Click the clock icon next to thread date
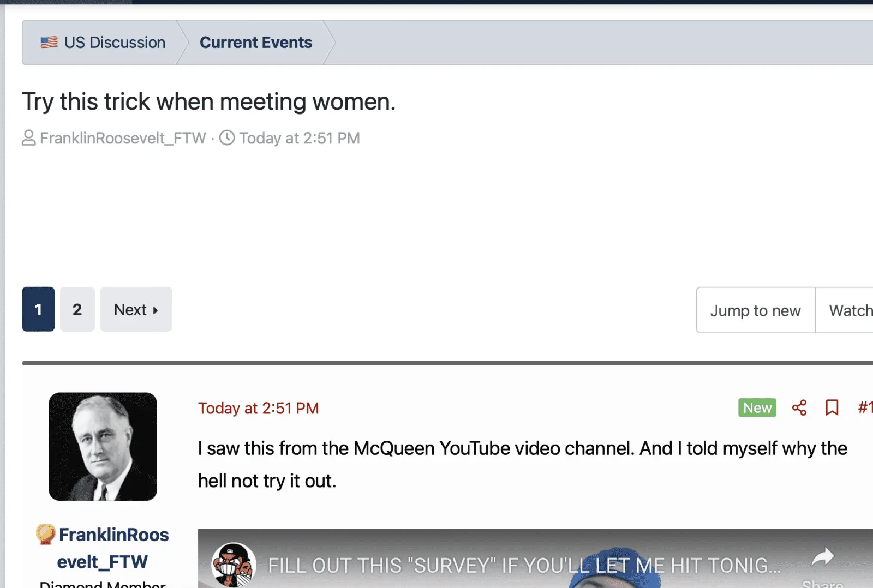 click(x=227, y=138)
